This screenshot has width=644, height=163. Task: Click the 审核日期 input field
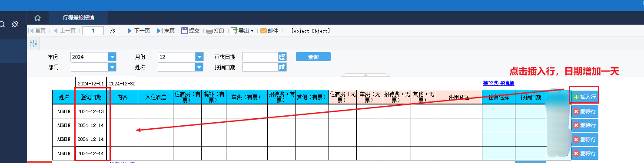(260, 57)
